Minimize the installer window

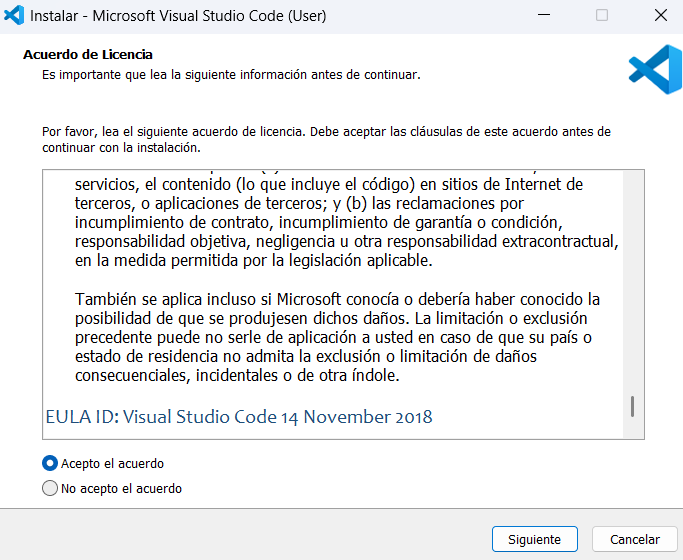544,16
